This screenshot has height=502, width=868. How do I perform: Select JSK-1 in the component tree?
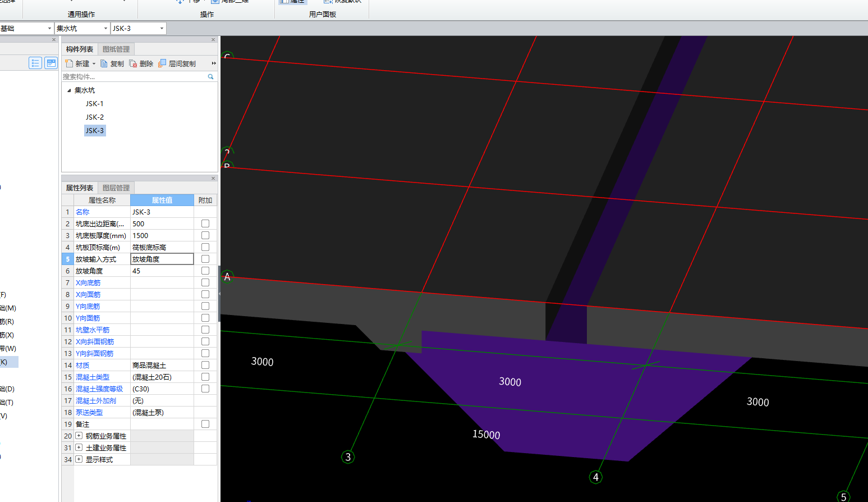click(94, 104)
